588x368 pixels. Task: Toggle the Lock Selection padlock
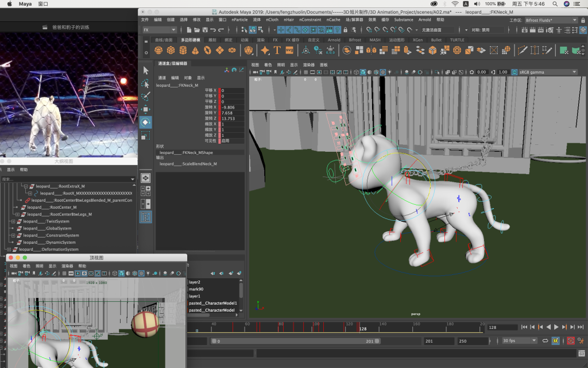point(346,30)
